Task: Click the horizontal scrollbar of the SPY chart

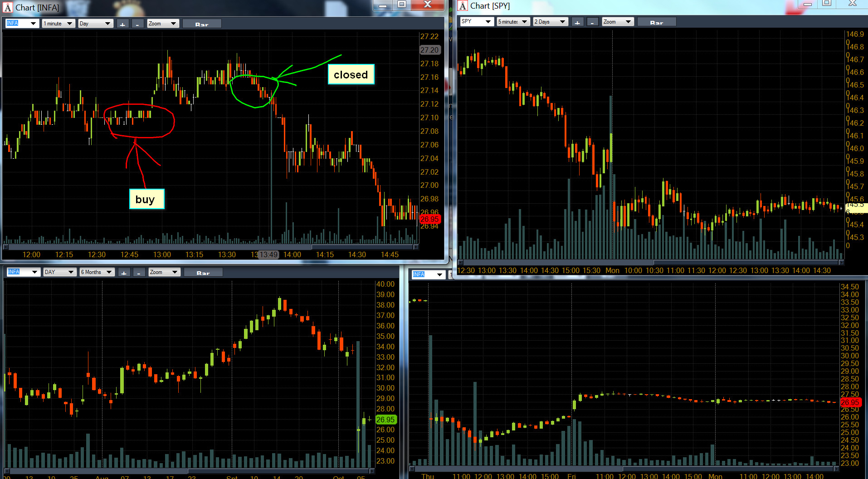Action: click(x=651, y=262)
